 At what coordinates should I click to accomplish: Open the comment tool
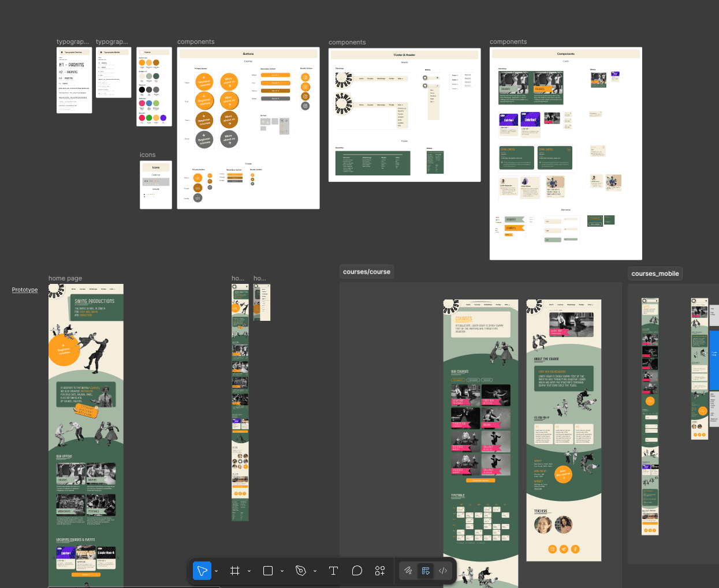(x=357, y=570)
